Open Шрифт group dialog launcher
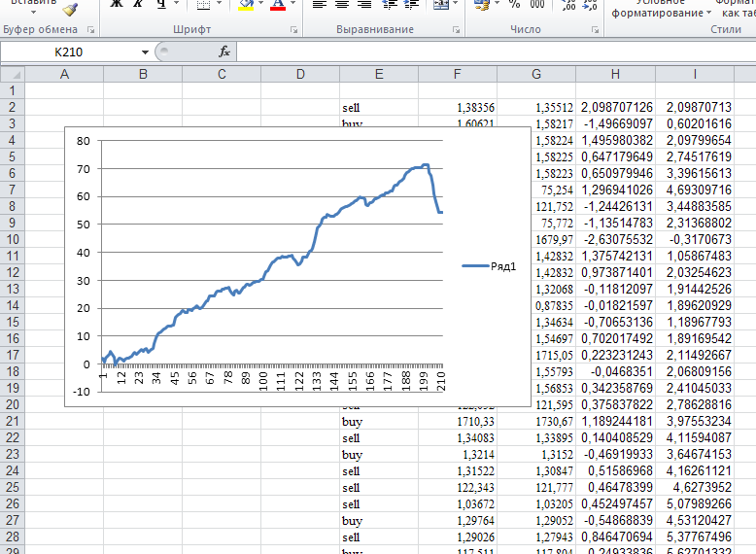The image size is (756, 554). 293,30
